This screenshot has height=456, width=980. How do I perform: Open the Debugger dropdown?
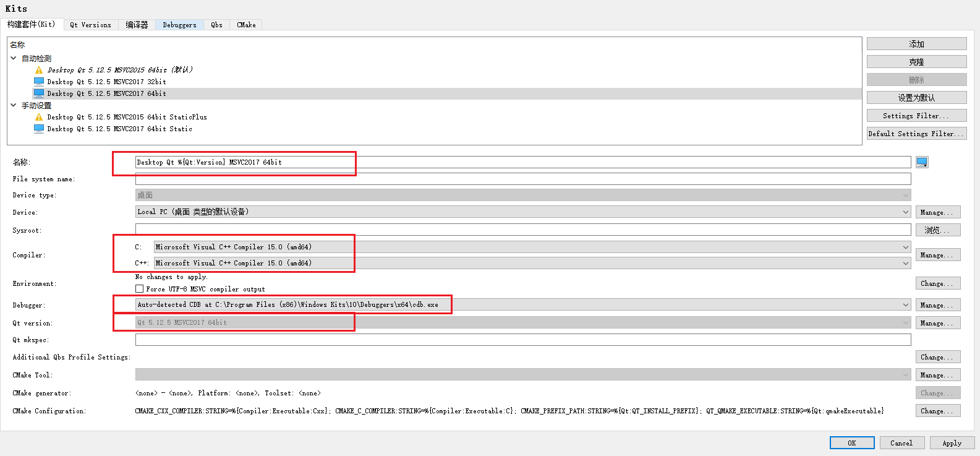[523, 304]
